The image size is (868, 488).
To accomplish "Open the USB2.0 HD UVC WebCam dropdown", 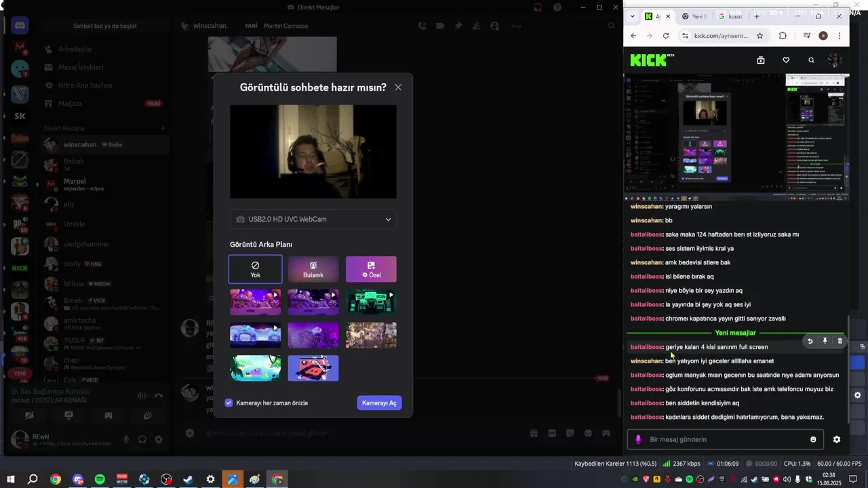I will click(313, 220).
